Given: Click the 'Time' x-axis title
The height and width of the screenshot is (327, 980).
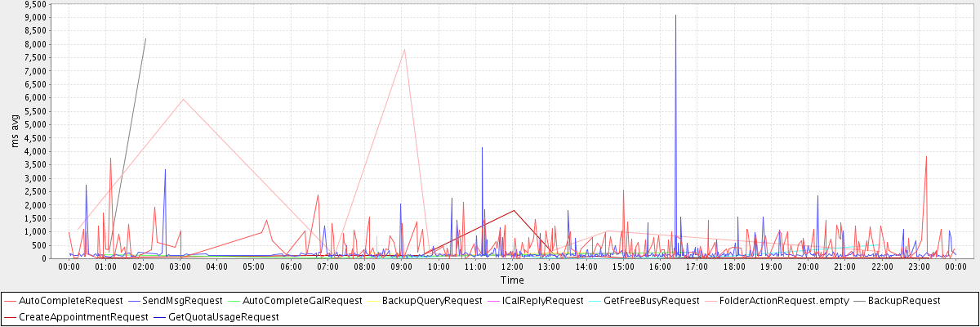Looking at the screenshot, I should 512,280.
